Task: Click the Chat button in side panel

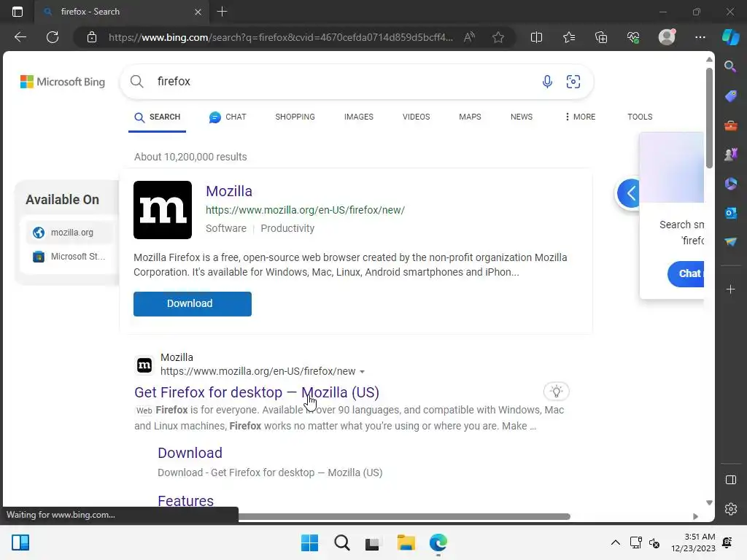Action: click(686, 274)
